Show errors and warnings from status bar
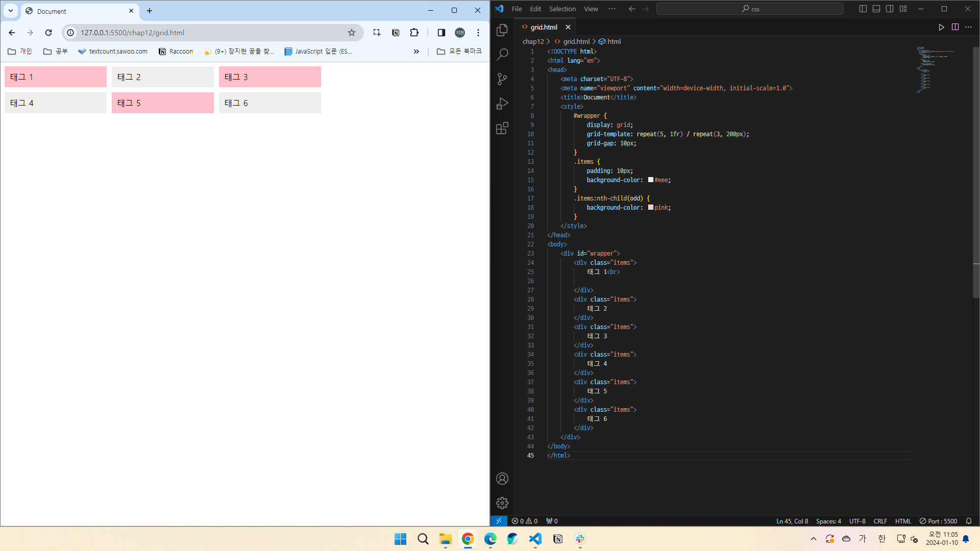Viewport: 980px width, 551px height. 525,521
